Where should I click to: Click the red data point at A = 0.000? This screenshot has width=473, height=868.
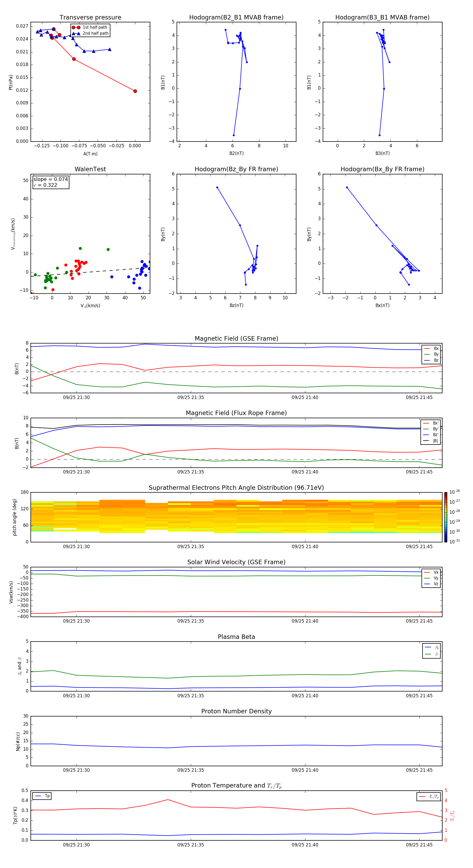click(x=135, y=91)
